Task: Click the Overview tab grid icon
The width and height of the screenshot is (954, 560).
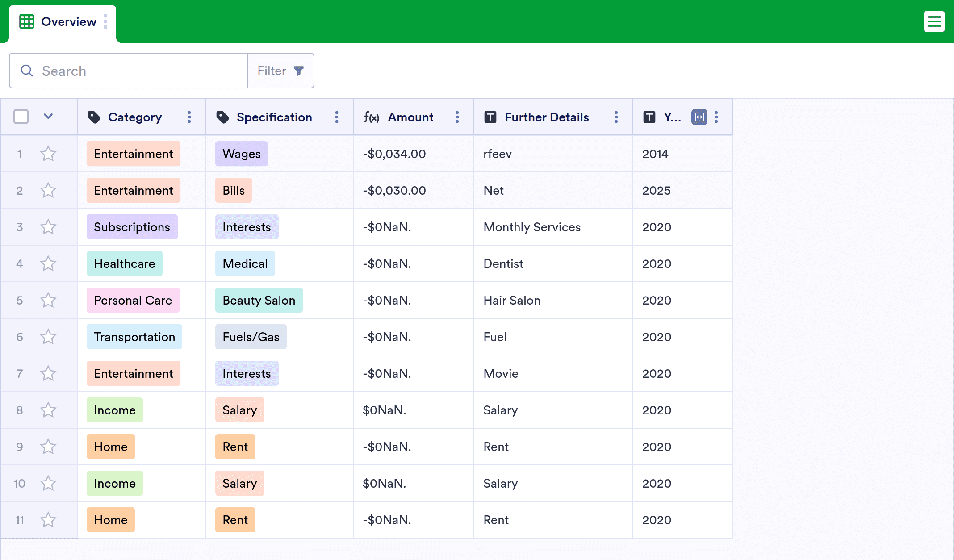Action: tap(27, 21)
